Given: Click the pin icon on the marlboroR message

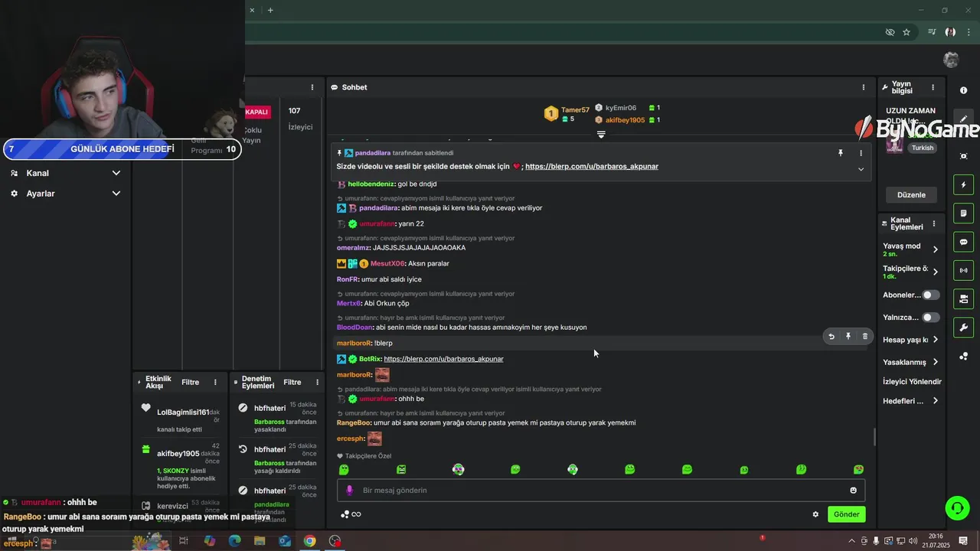Looking at the screenshot, I should click(x=848, y=336).
